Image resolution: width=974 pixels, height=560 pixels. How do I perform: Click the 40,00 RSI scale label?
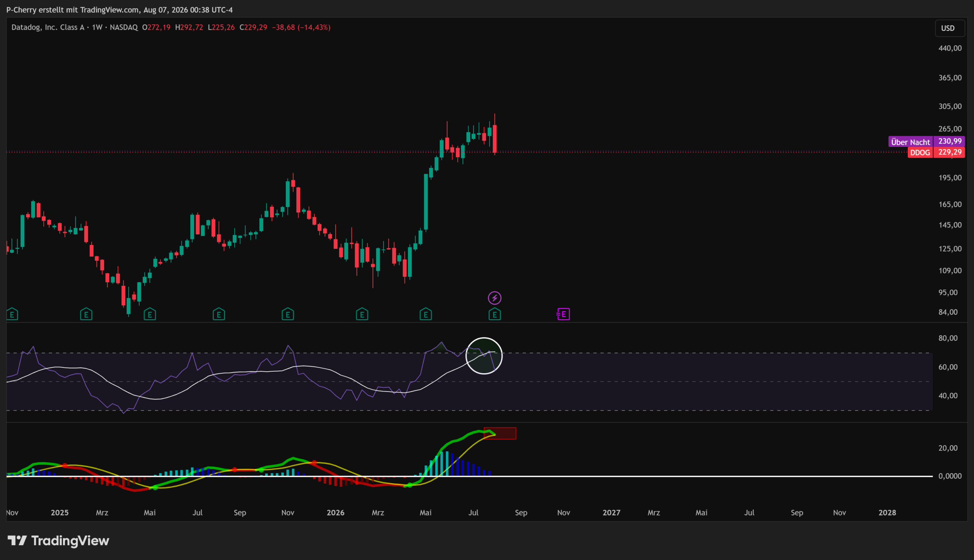click(x=948, y=396)
